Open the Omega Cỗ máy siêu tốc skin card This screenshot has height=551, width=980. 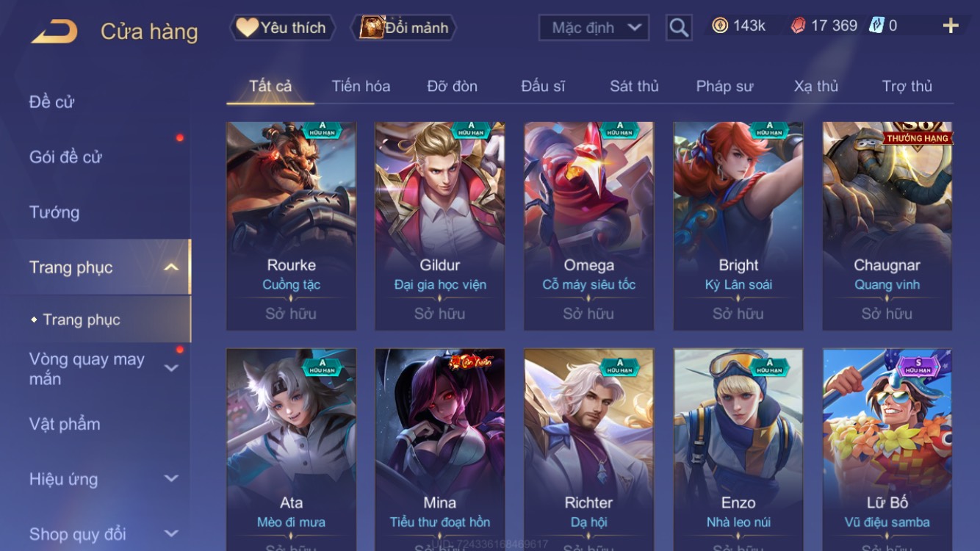tap(588, 226)
